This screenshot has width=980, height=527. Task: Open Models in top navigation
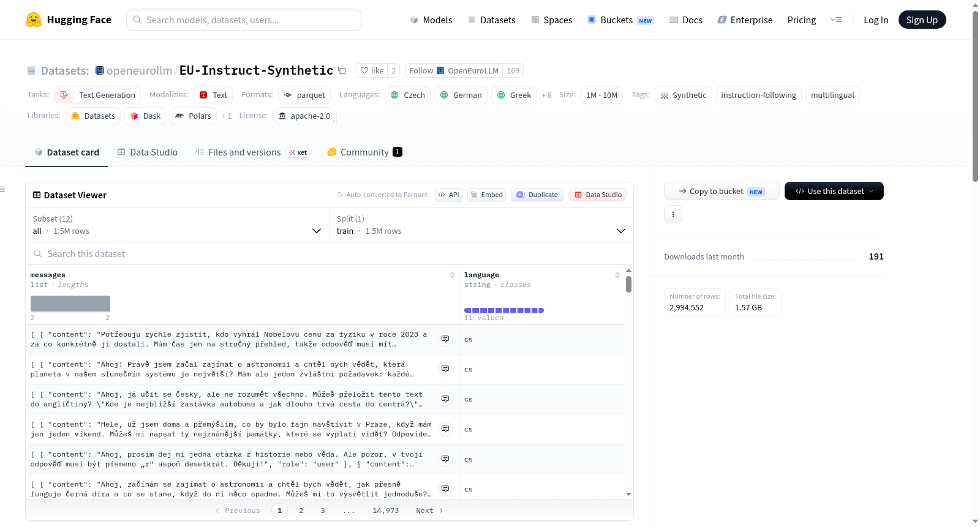point(431,20)
